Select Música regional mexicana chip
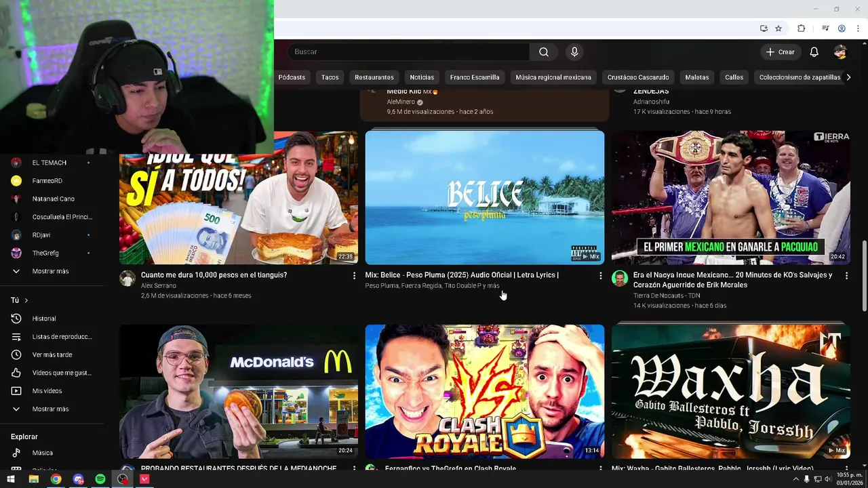868x488 pixels. (x=553, y=77)
